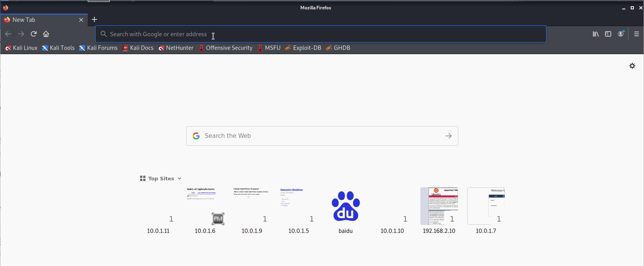Open the 192.168.2.10 top site tile
This screenshot has height=266, width=644.
point(439,211)
